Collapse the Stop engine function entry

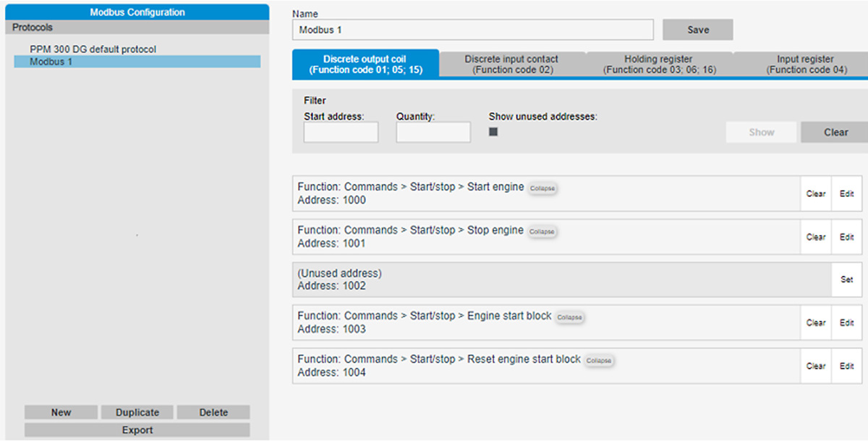coord(542,232)
